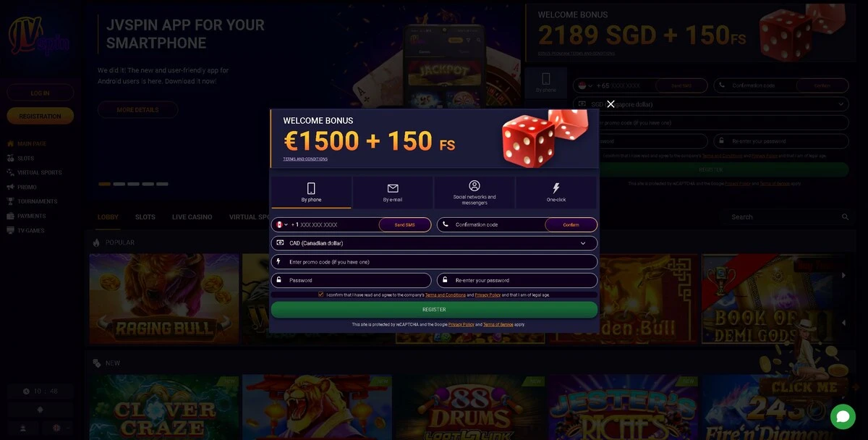The width and height of the screenshot is (868, 440).
Task: Switch to By e-mail registration tab
Action: click(x=393, y=192)
